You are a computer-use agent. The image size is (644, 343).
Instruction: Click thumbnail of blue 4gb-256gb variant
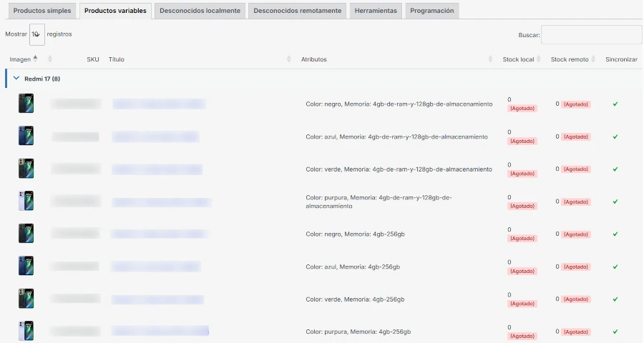26,266
